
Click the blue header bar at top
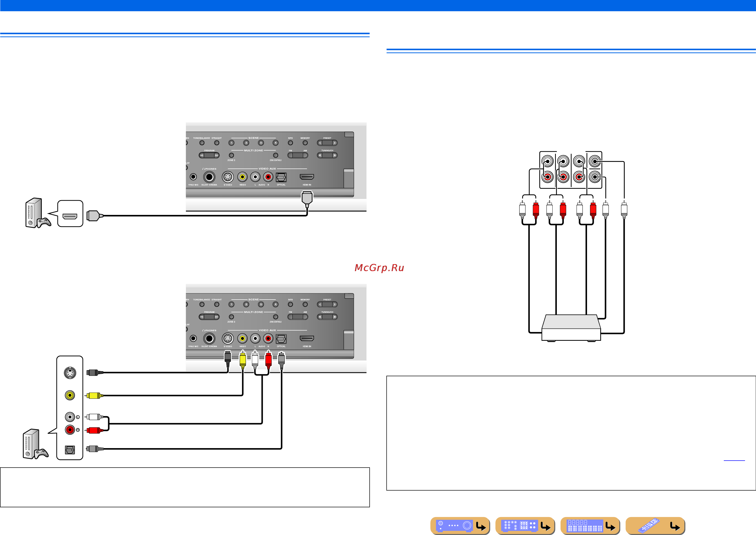(x=378, y=5)
